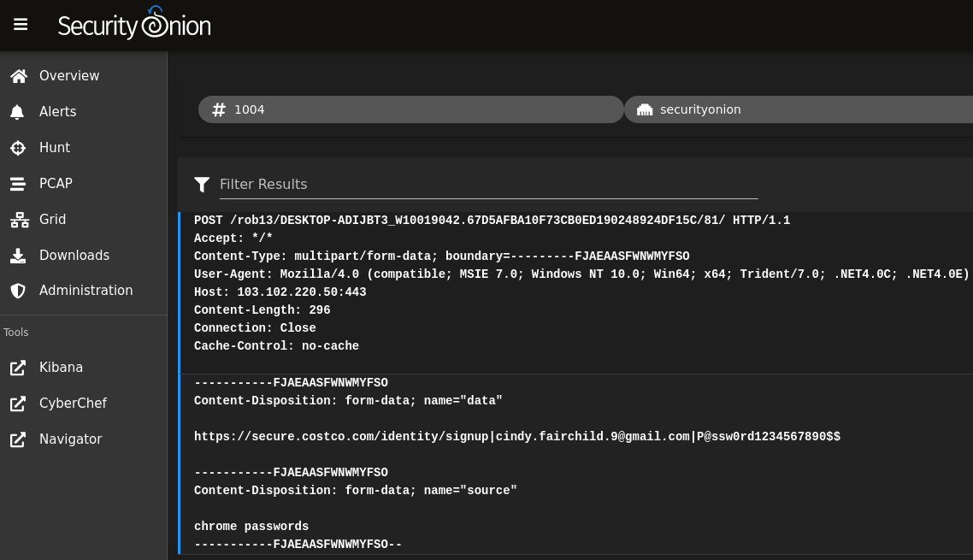Click the Downloads arrow icon
This screenshot has height=560, width=973.
(x=18, y=256)
